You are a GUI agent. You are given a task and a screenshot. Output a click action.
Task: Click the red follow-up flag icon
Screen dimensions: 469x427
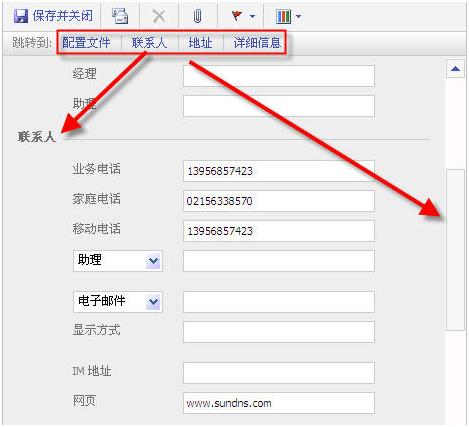(237, 16)
